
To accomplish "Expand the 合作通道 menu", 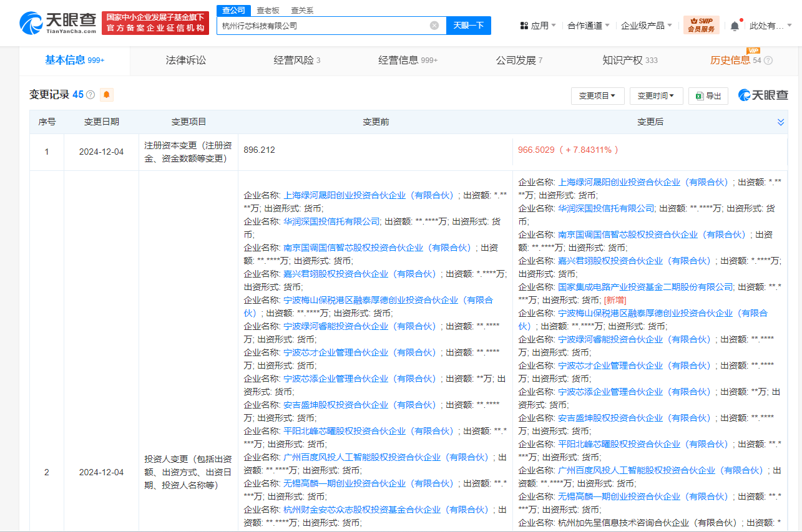I will coord(588,26).
